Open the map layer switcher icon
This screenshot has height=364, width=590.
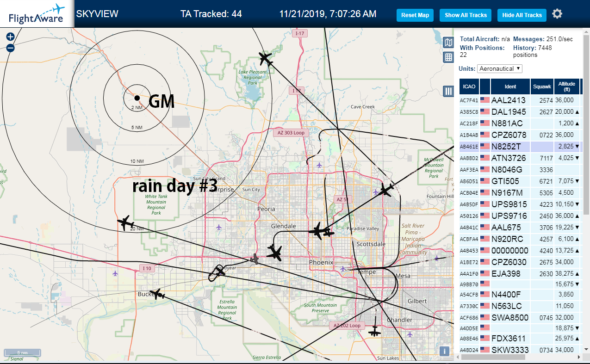tap(448, 43)
